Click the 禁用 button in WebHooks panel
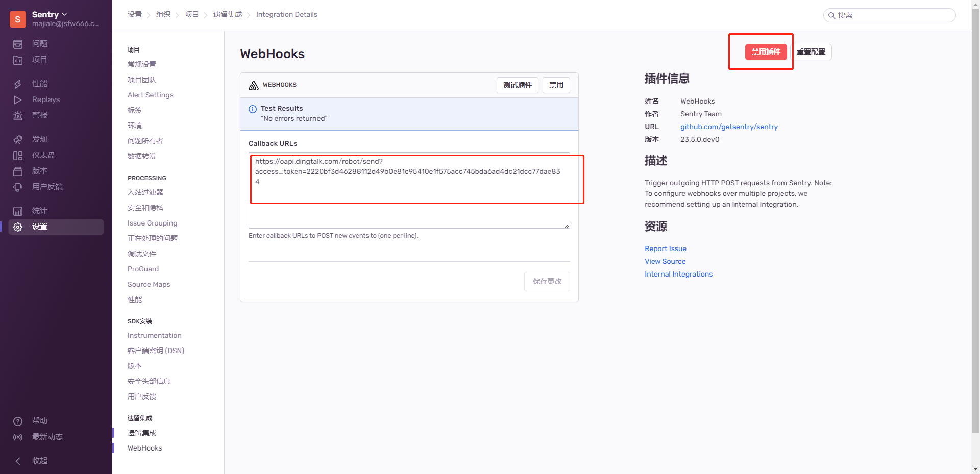 (x=556, y=85)
